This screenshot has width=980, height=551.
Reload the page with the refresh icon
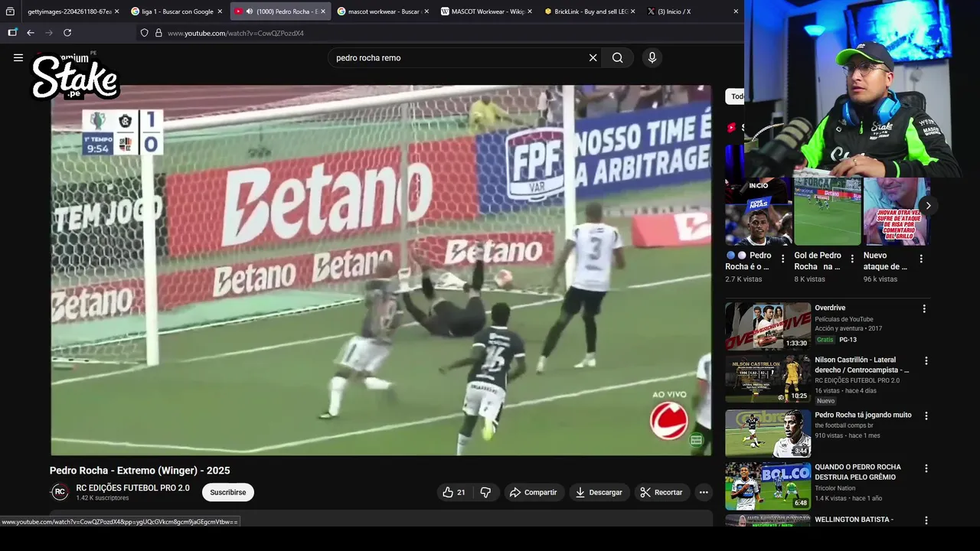tap(67, 33)
